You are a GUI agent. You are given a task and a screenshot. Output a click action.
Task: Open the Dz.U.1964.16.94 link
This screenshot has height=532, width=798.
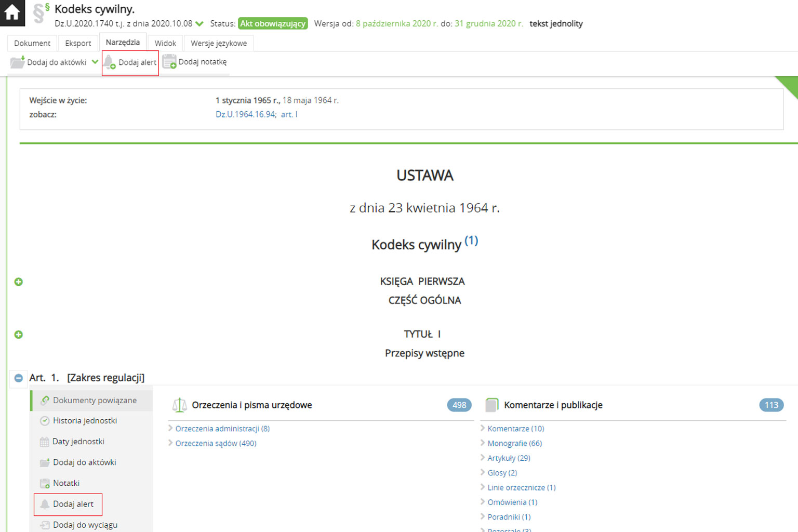coord(245,114)
